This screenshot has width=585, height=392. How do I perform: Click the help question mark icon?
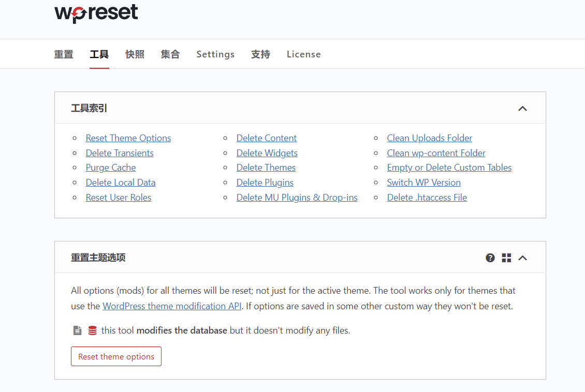tap(490, 258)
